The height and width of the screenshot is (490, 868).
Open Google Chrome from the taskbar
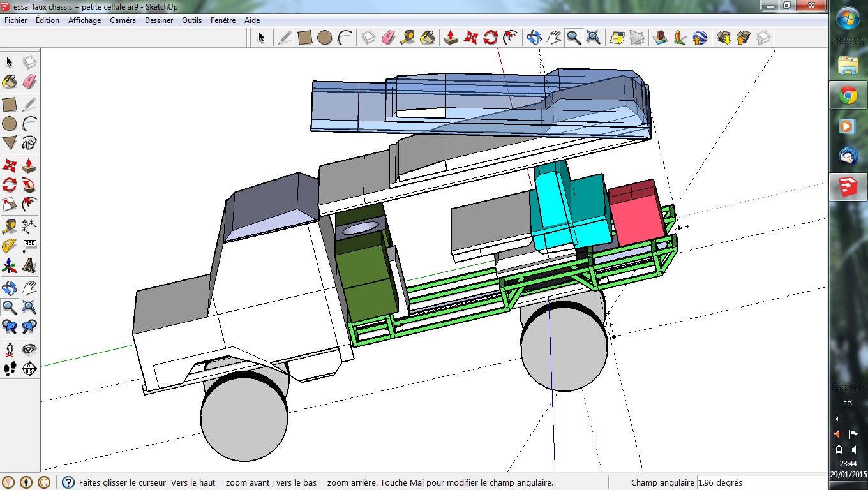coord(848,96)
